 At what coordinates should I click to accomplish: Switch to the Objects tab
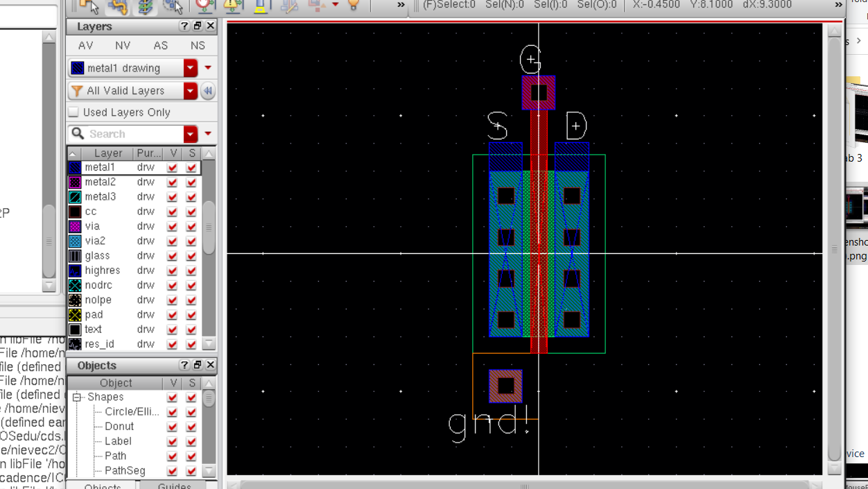click(103, 486)
